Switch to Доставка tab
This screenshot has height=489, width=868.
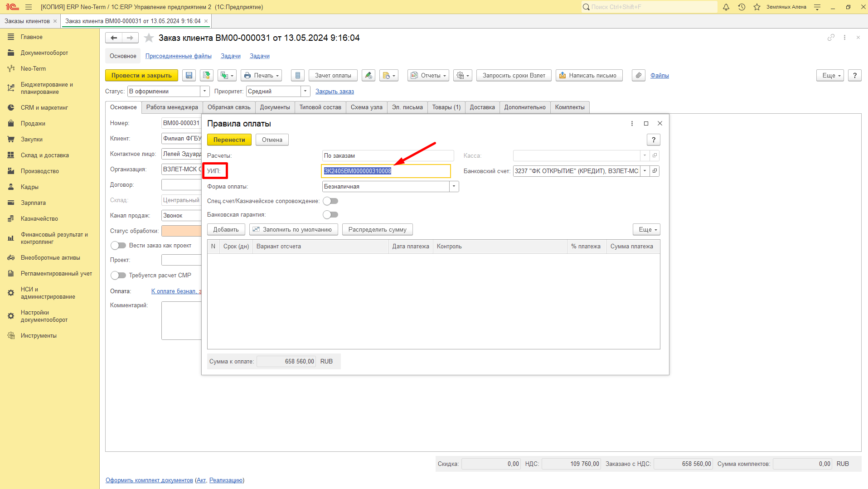coord(482,107)
